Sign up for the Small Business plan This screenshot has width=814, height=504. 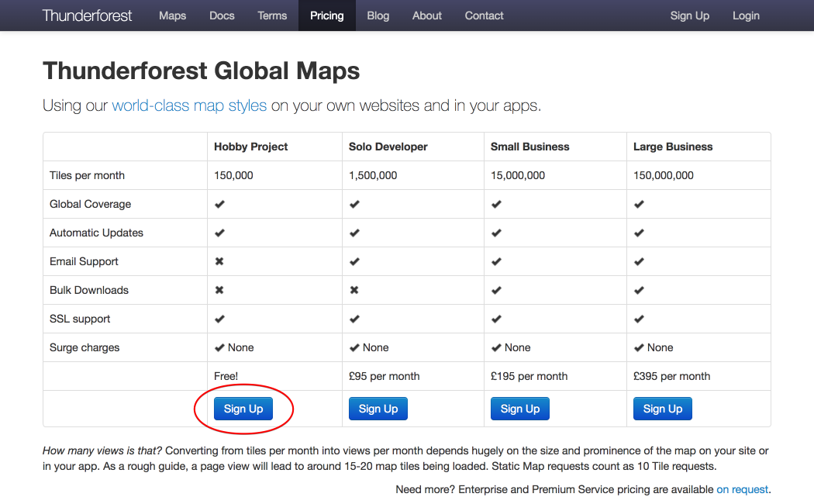point(520,409)
